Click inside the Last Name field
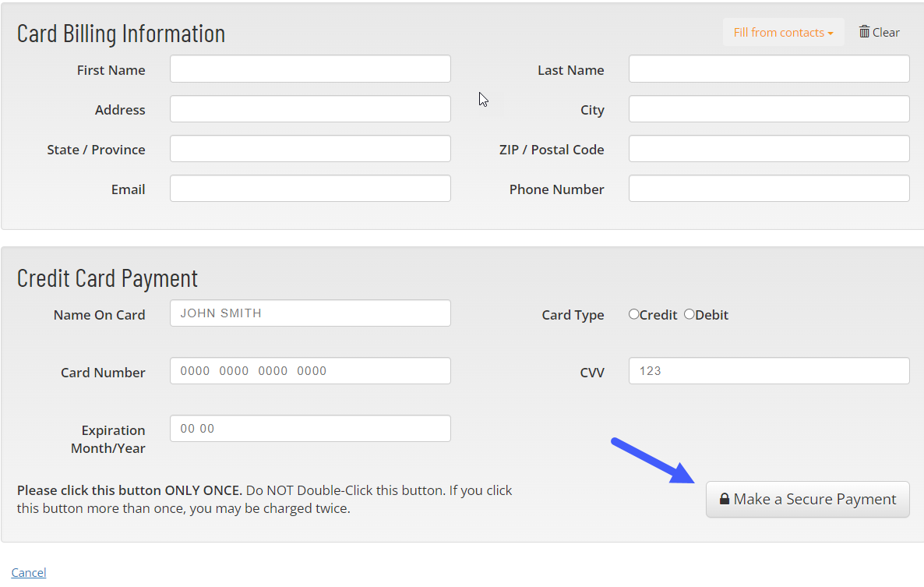 [x=768, y=69]
